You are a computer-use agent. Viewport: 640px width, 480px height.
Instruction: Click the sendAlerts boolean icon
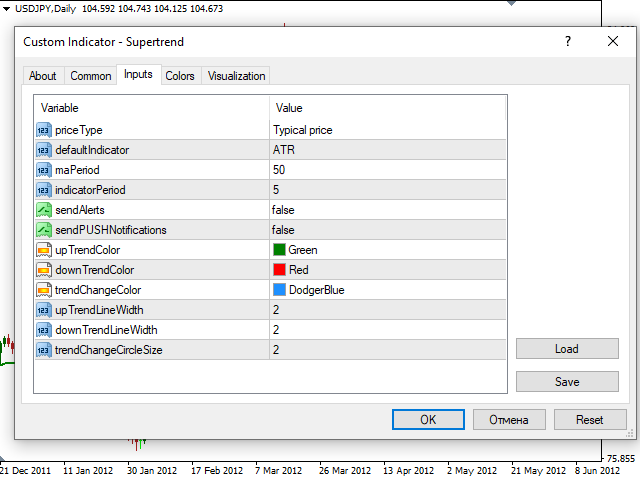coord(43,210)
